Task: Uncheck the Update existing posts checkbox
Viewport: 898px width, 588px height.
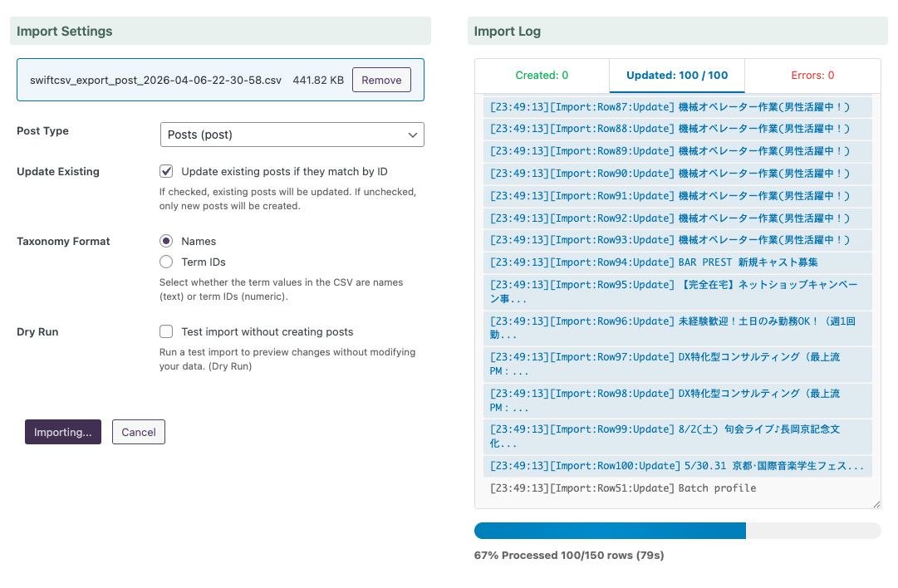Action: (x=166, y=171)
